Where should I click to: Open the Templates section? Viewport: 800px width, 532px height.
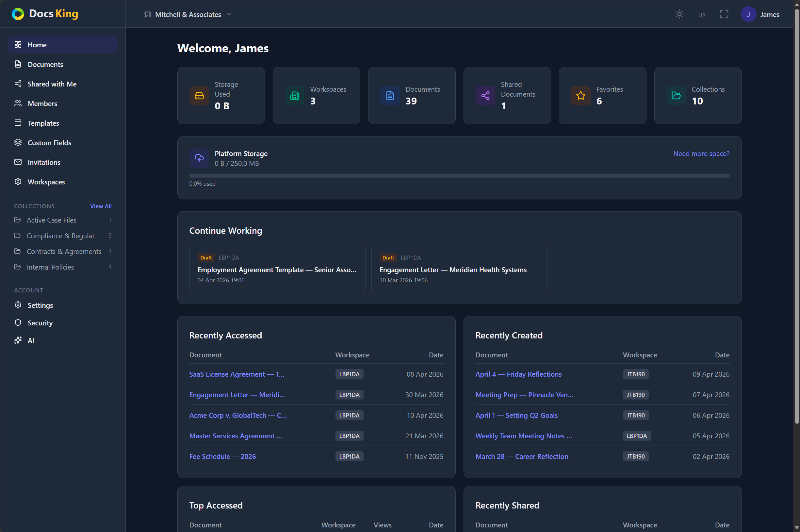[x=43, y=123]
